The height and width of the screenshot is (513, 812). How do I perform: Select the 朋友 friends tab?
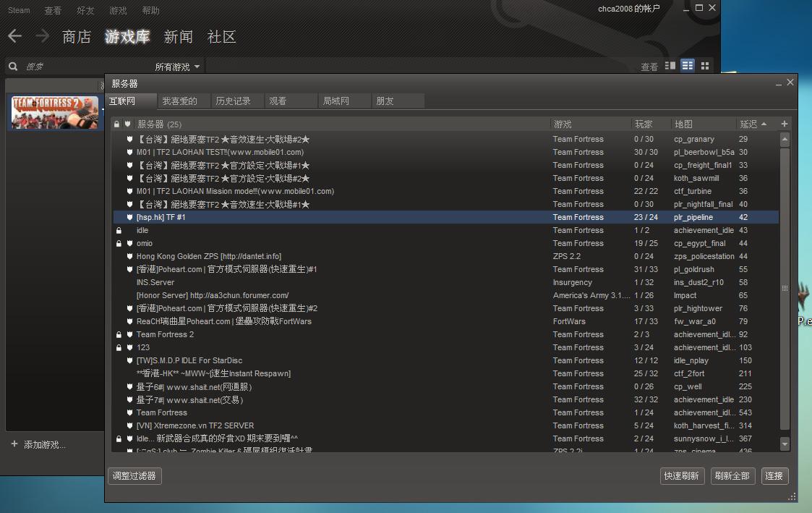[398, 101]
